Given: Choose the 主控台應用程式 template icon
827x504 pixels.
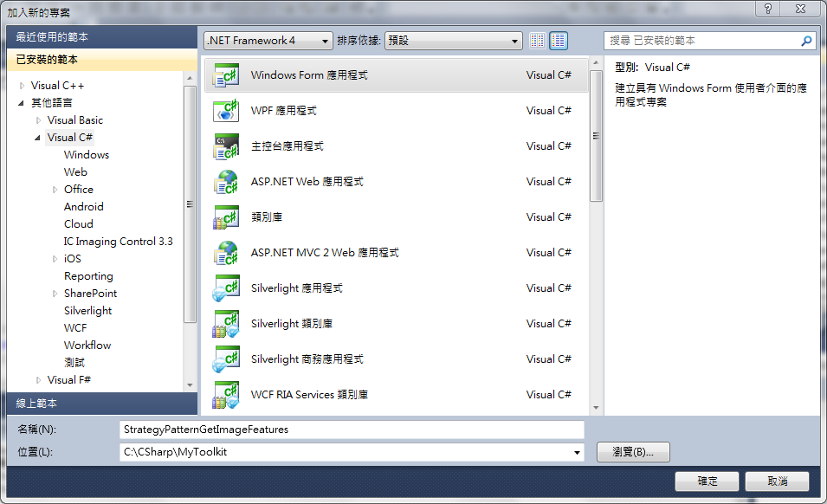Looking at the screenshot, I should pyautogui.click(x=226, y=146).
